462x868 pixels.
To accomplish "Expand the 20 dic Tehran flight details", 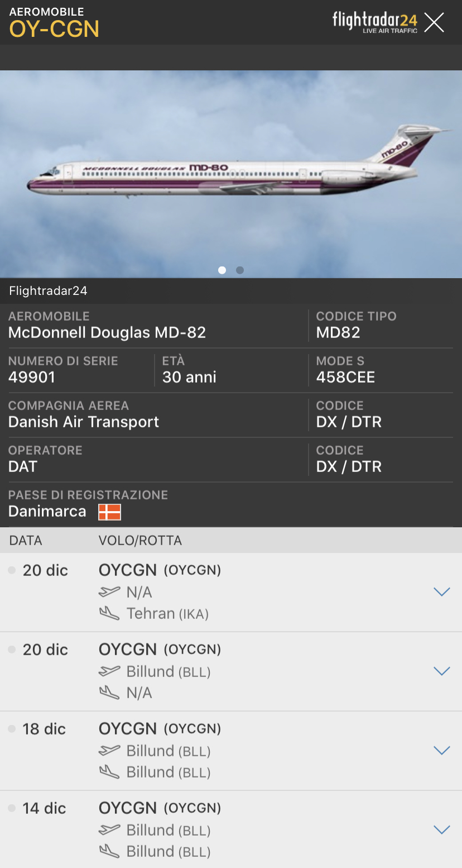I will (441, 592).
